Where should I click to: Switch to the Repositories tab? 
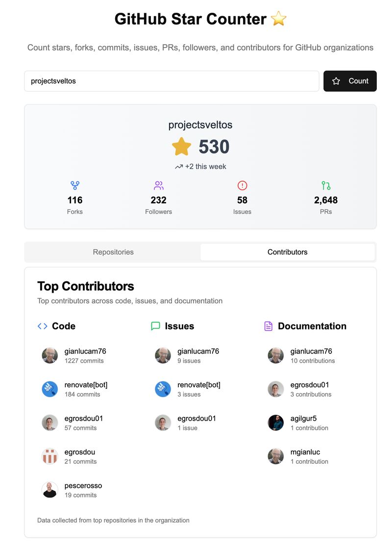click(113, 252)
